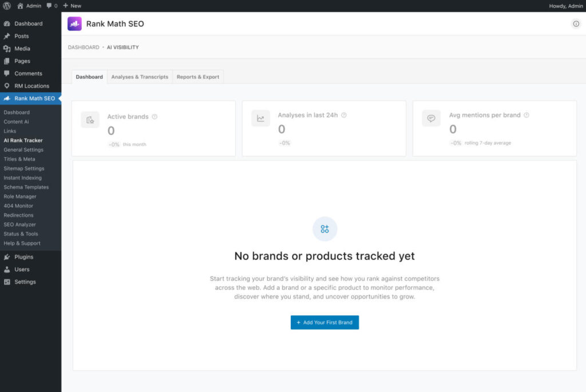Screen dimensions: 586x392
Task: Open the comments bubble icon in admin bar
Action: 49,6
